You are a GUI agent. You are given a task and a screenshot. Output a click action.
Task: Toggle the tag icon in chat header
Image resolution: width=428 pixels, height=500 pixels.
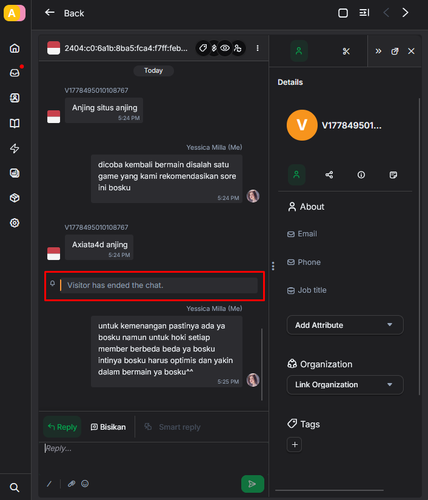pos(203,48)
